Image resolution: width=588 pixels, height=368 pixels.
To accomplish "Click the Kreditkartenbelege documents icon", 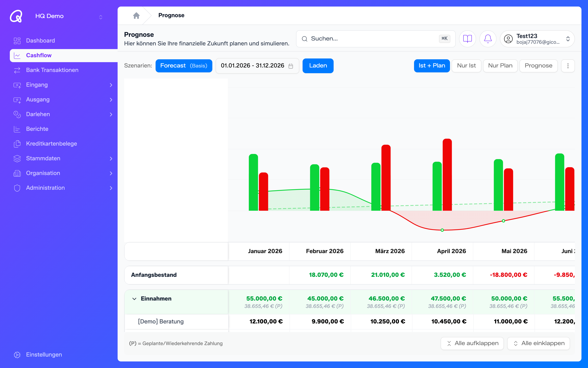I will click(17, 144).
